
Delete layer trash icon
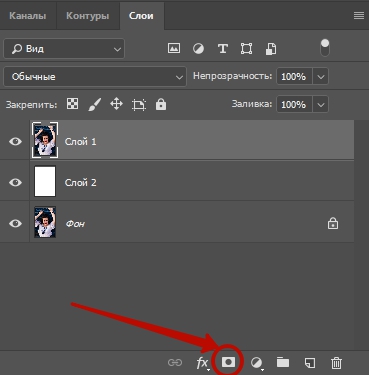click(x=336, y=363)
